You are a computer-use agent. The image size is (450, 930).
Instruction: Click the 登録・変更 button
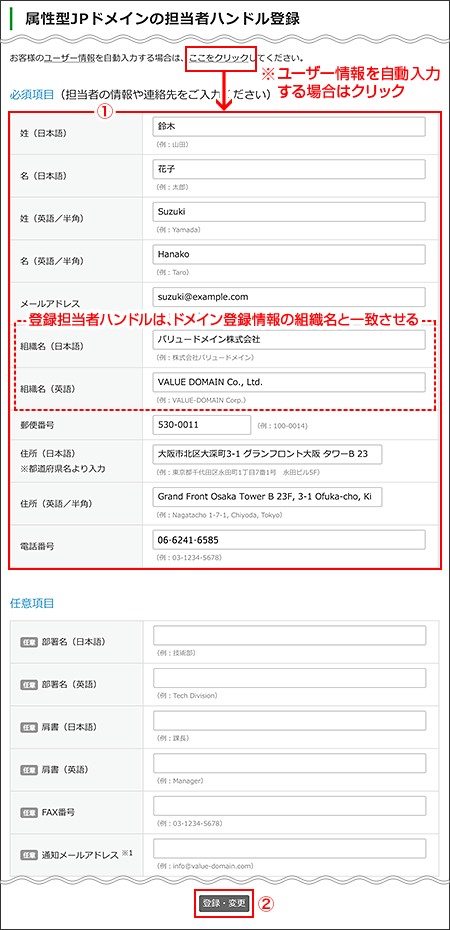tap(224, 903)
